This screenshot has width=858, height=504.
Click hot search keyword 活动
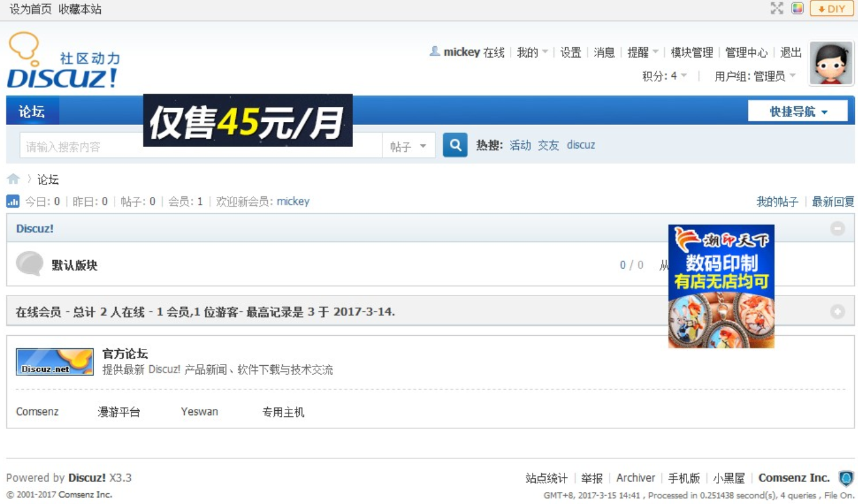[x=520, y=145]
